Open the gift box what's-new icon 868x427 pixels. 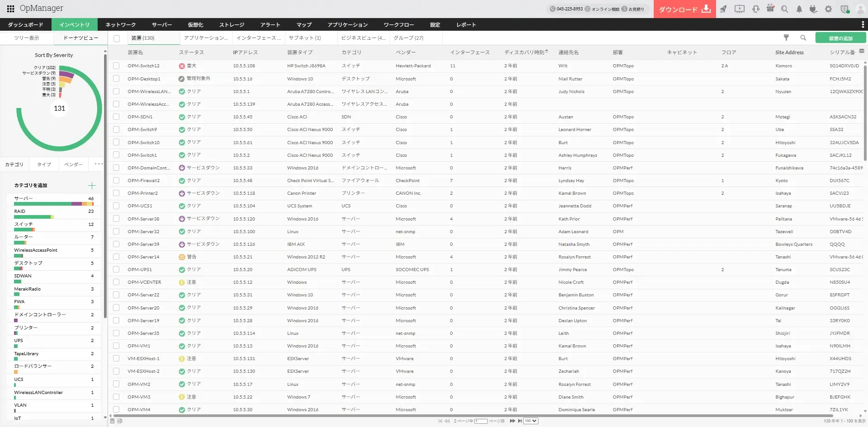point(770,9)
